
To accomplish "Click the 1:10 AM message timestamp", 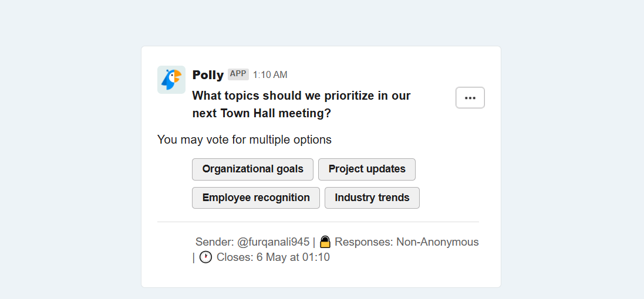I will tap(270, 75).
